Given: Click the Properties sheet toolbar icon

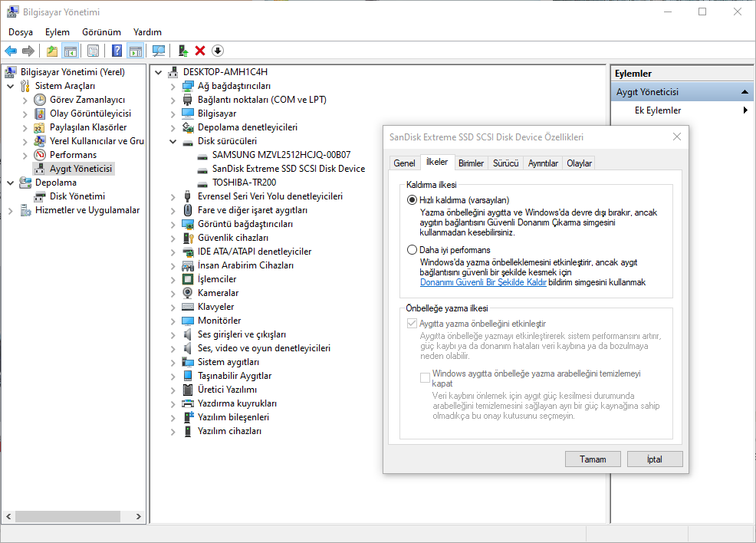Looking at the screenshot, I should click(x=93, y=51).
